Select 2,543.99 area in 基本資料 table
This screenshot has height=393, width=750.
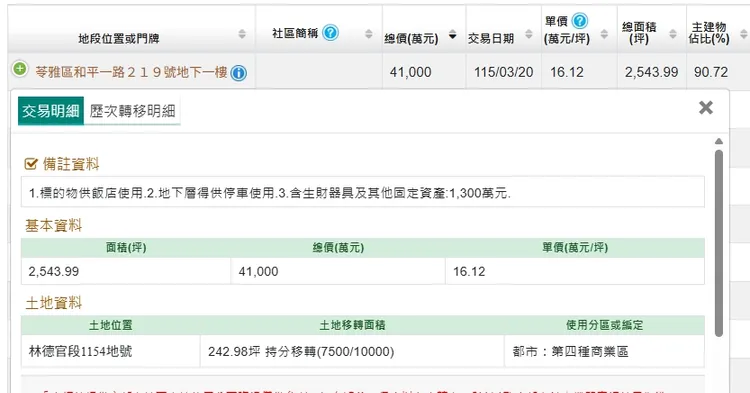(x=126, y=271)
